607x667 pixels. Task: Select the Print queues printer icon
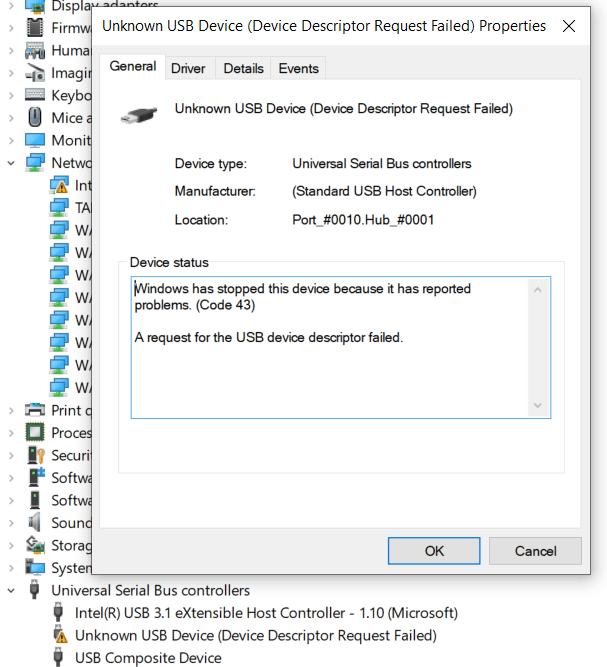click(35, 410)
